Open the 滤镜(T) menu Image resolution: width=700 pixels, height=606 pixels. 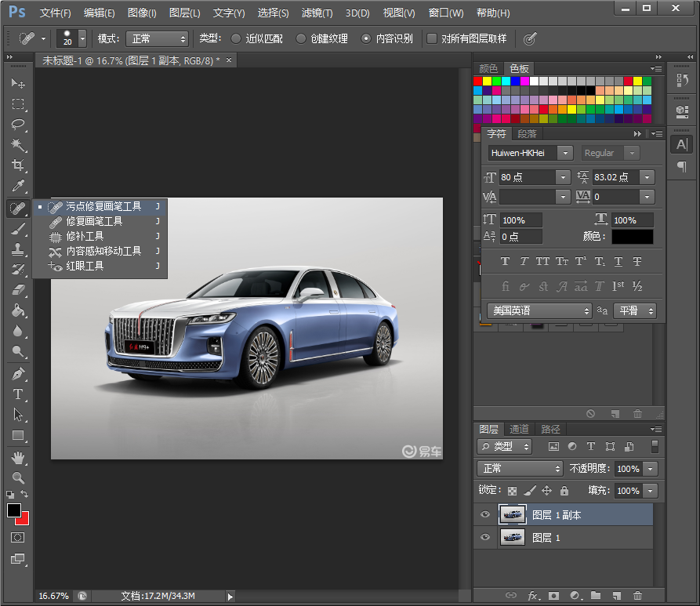[317, 13]
